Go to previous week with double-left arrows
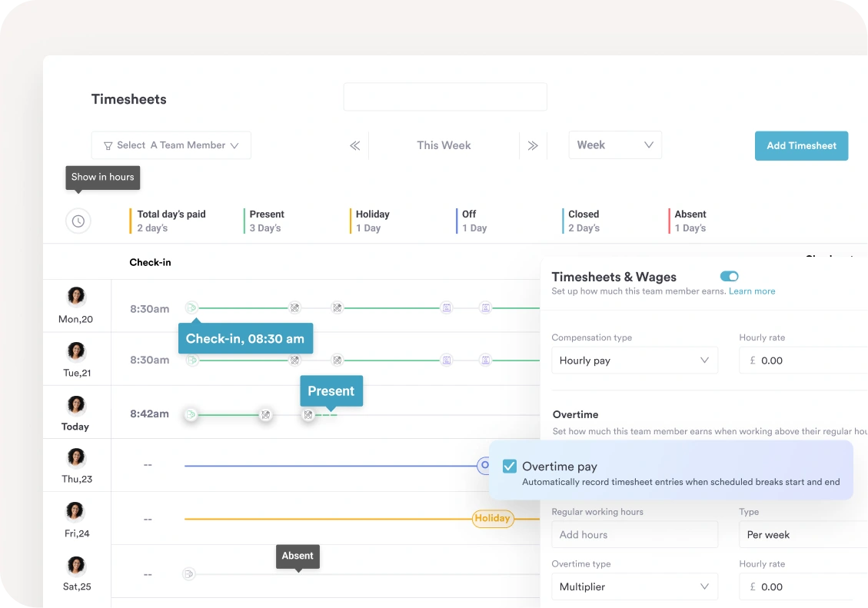 coord(354,145)
